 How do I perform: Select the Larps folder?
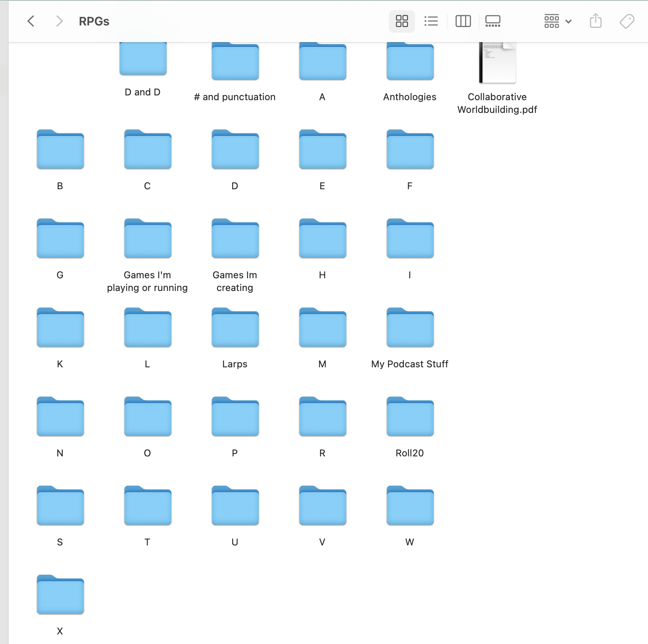(235, 328)
